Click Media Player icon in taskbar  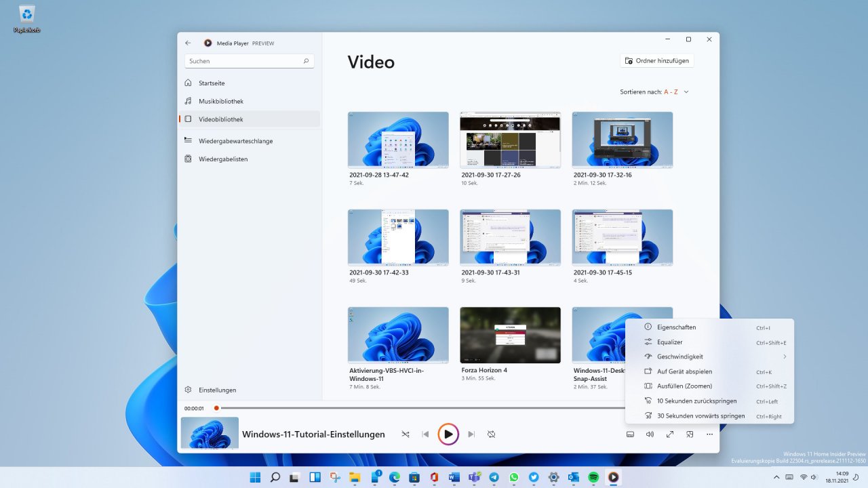click(613, 477)
